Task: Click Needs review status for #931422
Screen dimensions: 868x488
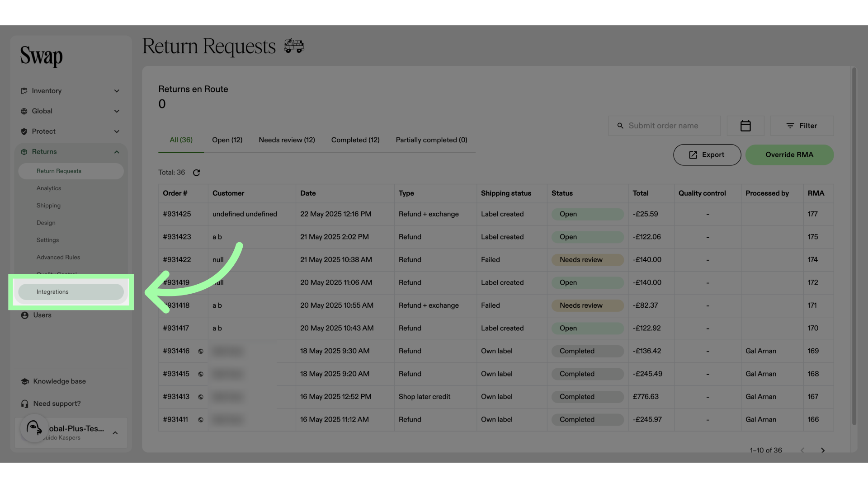Action: [x=587, y=260]
